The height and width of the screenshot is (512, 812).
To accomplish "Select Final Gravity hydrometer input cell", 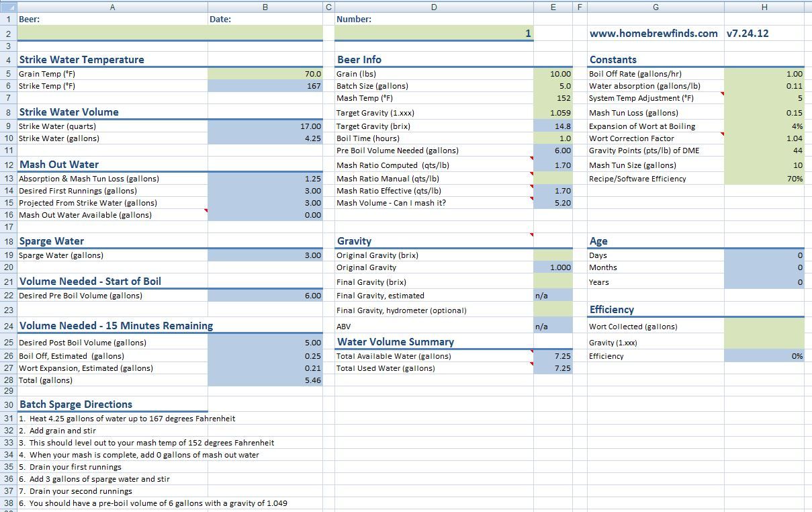I will coord(553,310).
